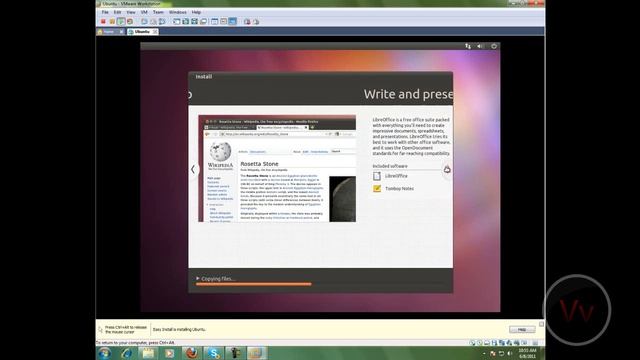Open the View menu

click(131, 12)
